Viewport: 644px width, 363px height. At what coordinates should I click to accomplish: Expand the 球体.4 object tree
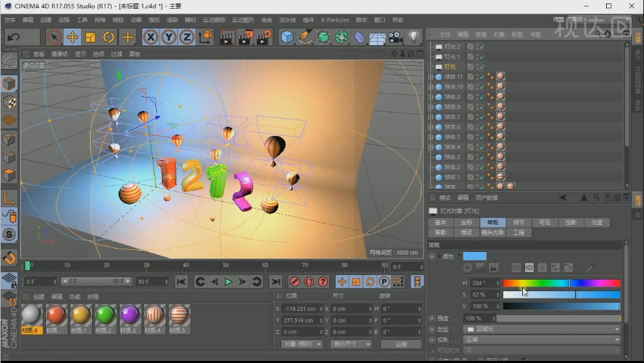pos(431,147)
